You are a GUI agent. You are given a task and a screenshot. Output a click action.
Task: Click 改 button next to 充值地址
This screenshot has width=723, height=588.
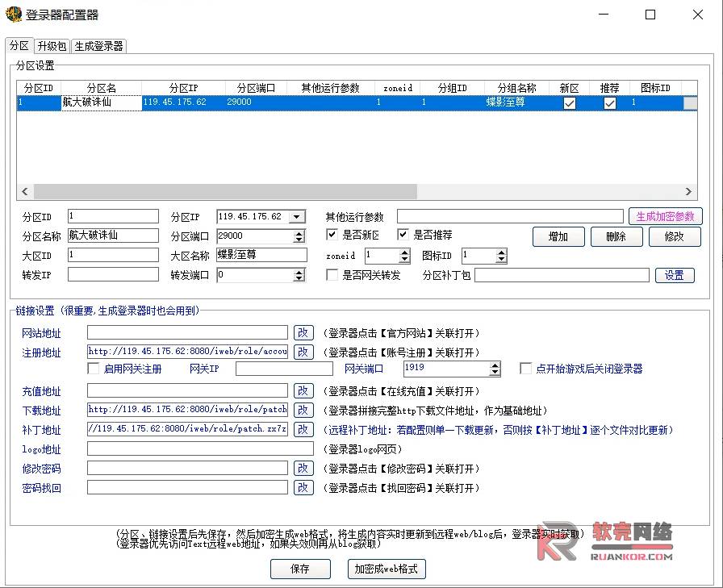tap(303, 390)
